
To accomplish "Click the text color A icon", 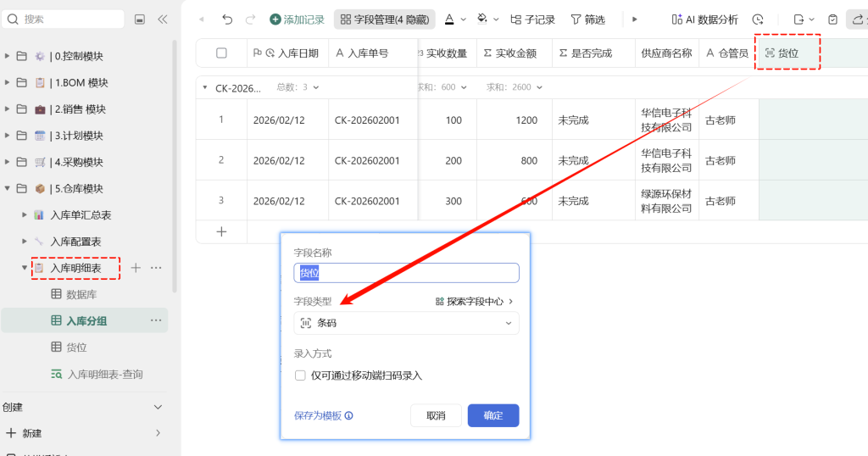I will coord(449,19).
